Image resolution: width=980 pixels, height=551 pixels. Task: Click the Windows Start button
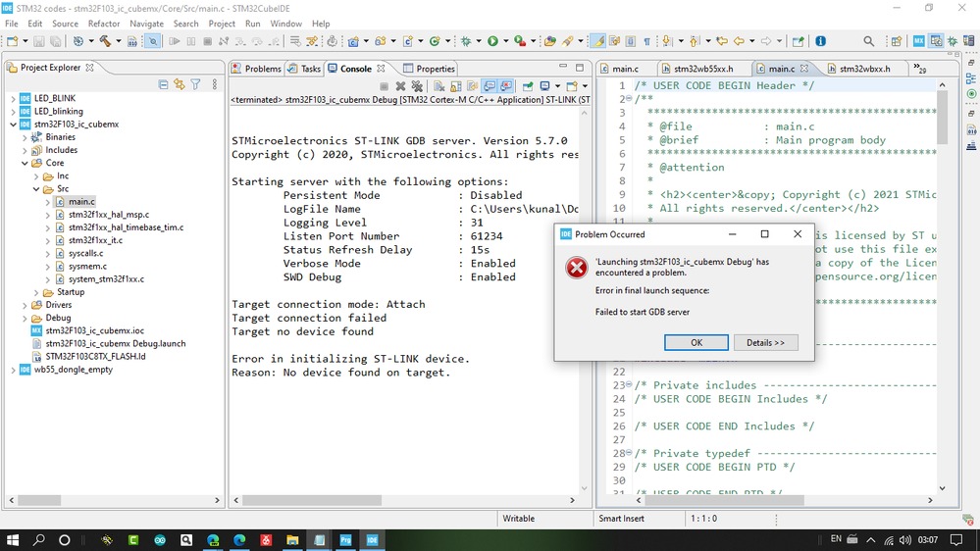pos(13,540)
